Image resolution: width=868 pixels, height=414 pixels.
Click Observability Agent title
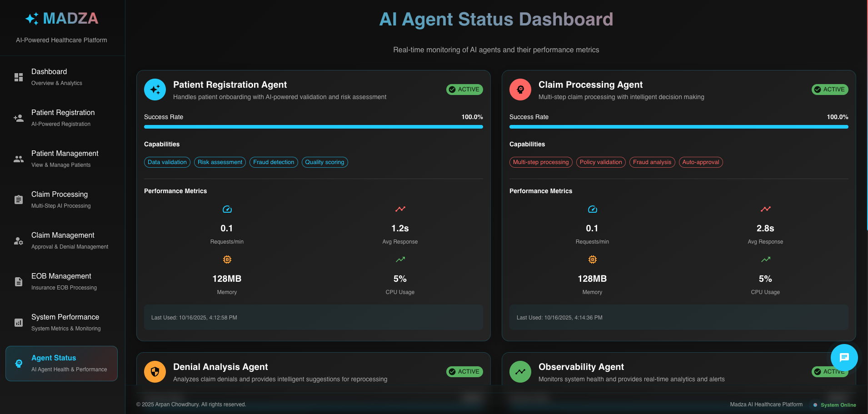581,367
